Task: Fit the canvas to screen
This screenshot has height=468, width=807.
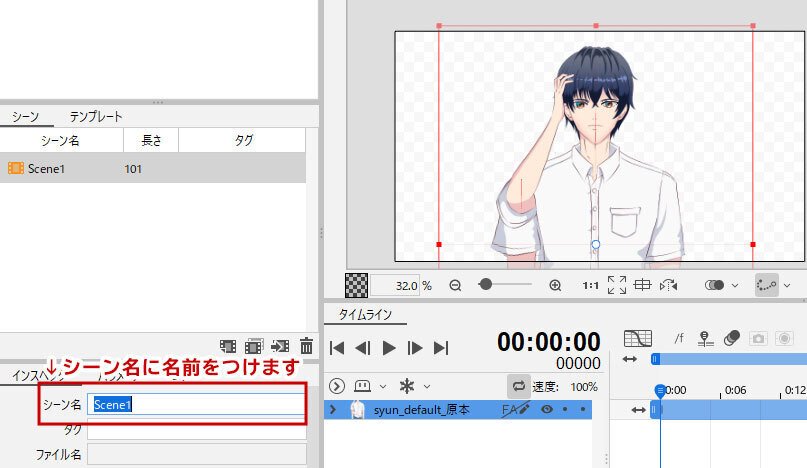Action: coord(617,285)
